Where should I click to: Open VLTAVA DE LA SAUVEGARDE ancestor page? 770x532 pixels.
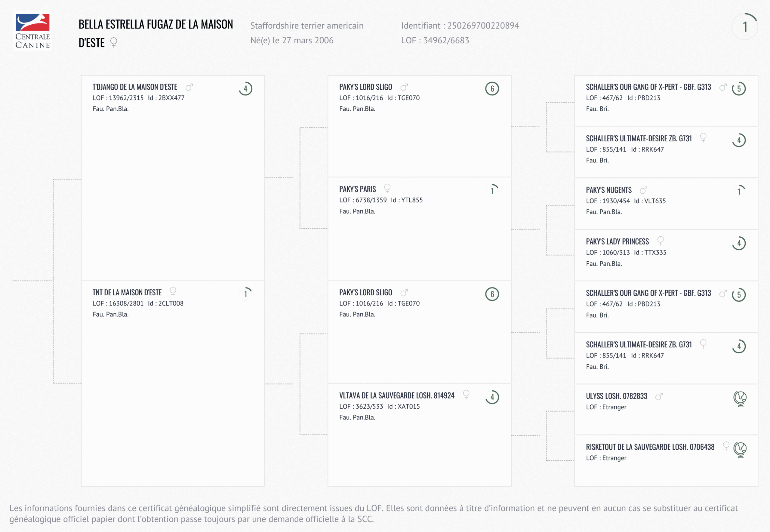pyautogui.click(x=397, y=396)
